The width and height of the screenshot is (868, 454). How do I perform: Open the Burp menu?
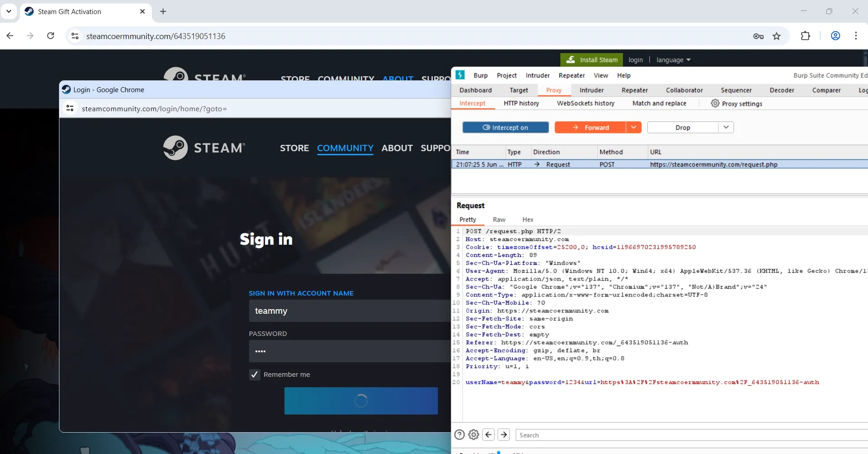(x=481, y=75)
